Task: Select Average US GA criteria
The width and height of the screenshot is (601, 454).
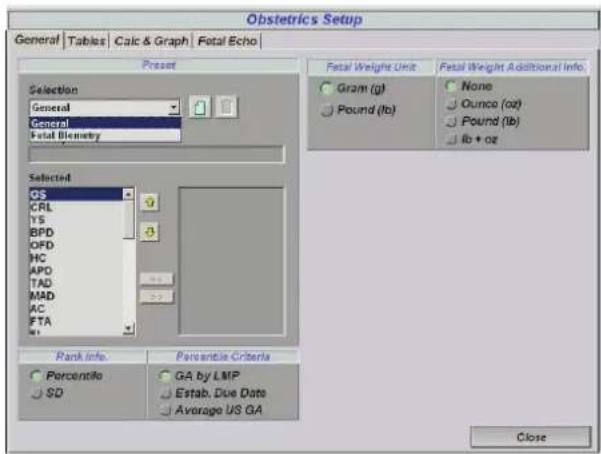Action: pyautogui.click(x=165, y=411)
